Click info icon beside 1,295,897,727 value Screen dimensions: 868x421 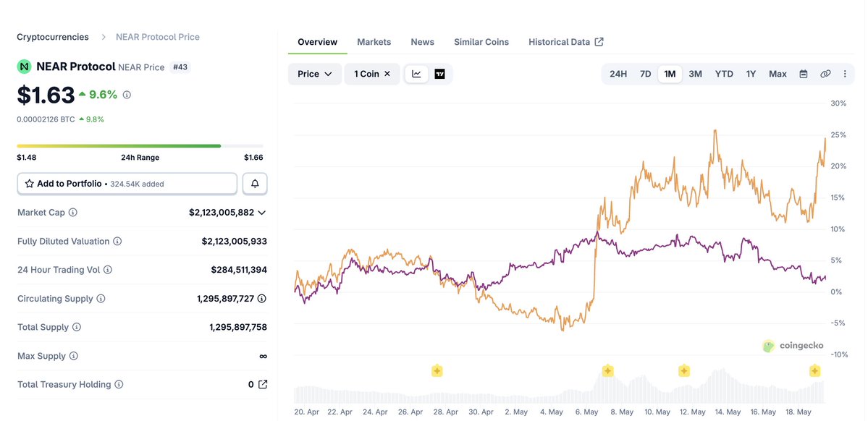pyautogui.click(x=262, y=299)
